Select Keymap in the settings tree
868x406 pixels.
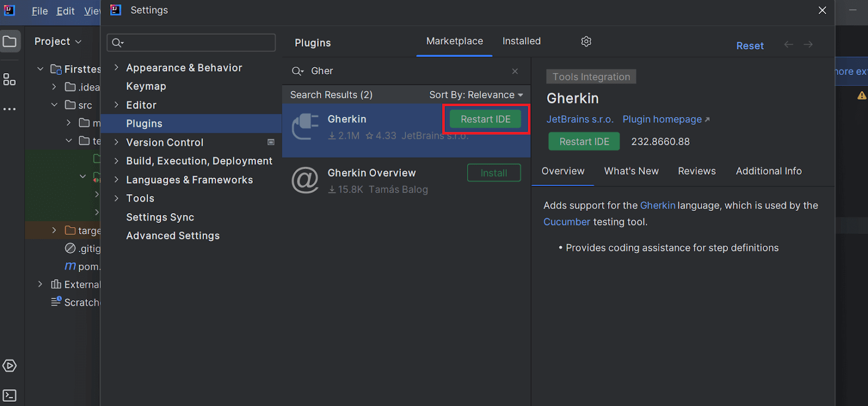(146, 86)
